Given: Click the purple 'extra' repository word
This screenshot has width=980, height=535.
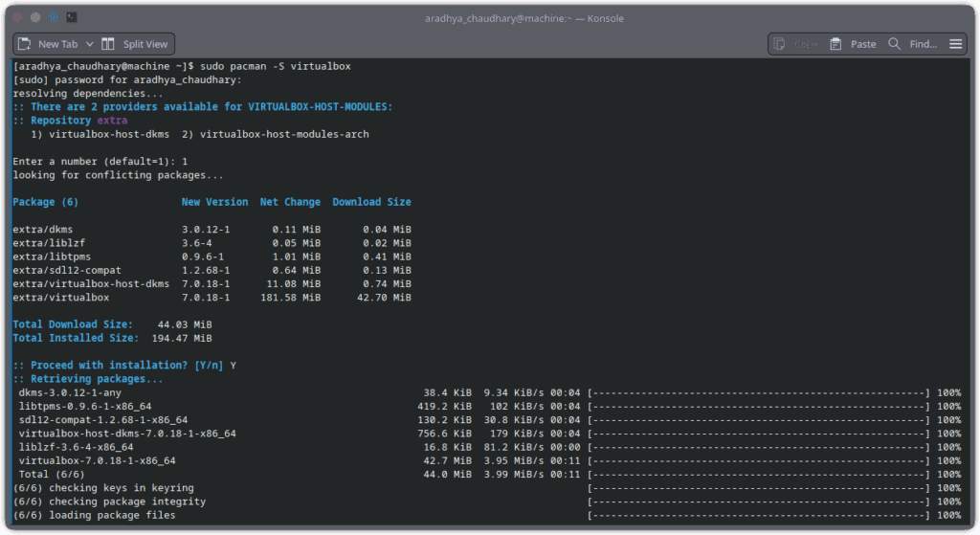Looking at the screenshot, I should (x=112, y=121).
